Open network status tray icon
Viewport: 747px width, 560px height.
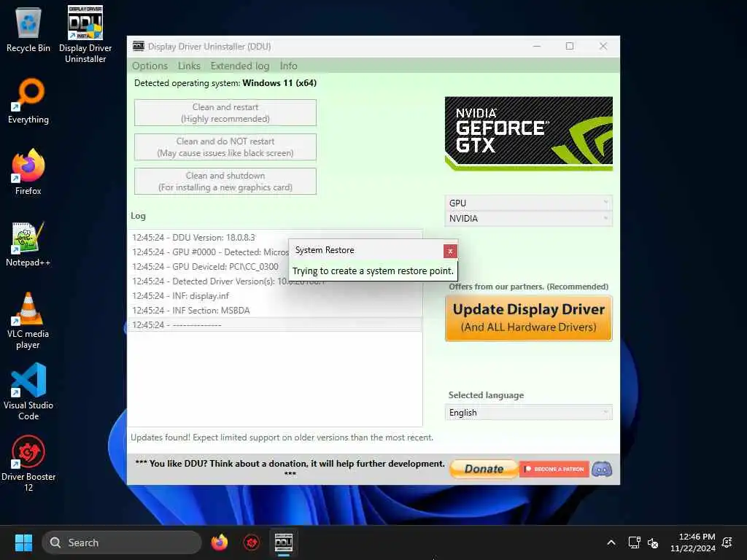(x=634, y=542)
